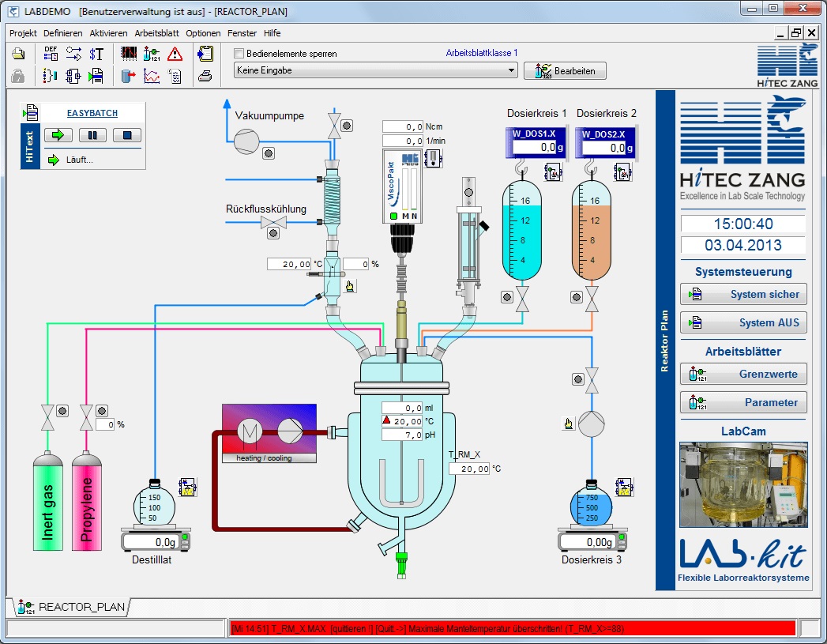
Task: Start EASYBATCH with the green arrow
Action: click(58, 135)
